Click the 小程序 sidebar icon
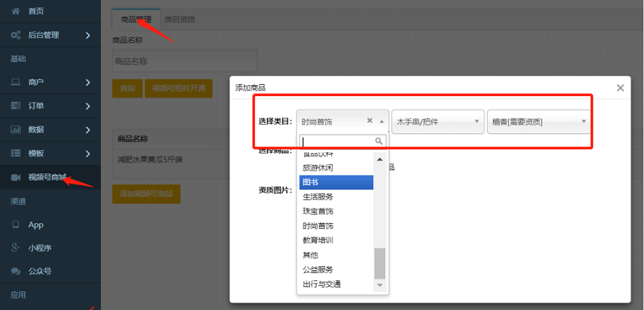The image size is (644, 310). click(x=15, y=248)
